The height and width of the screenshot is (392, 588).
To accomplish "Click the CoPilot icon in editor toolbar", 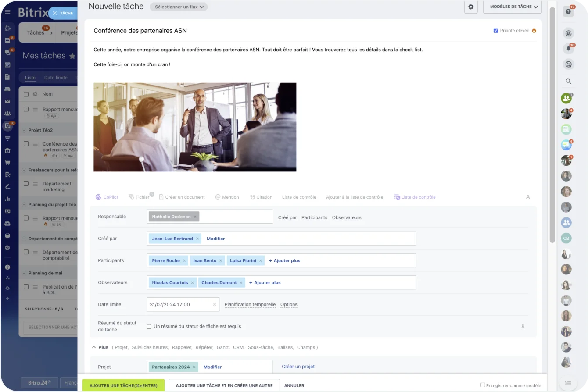I will point(98,197).
